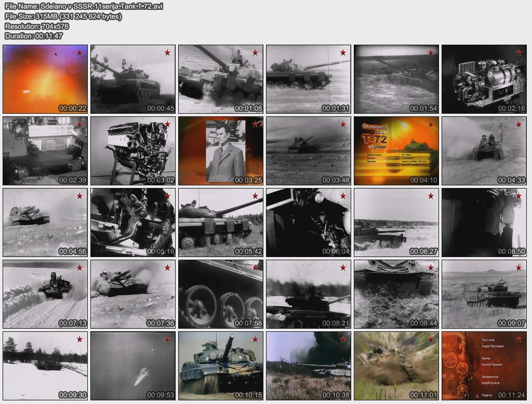Viewport: 532px width, 404px height.
Task: Click the red star on the 00:09:30 snowy forest frame
Action: 79,339
